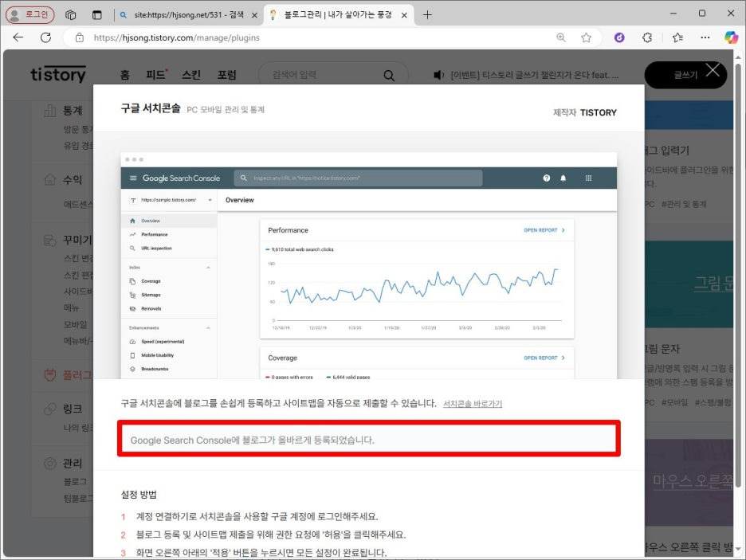Viewport: 746px width, 560px height.
Task: Click the 플러그인 sidebar plug icon
Action: coord(50,374)
